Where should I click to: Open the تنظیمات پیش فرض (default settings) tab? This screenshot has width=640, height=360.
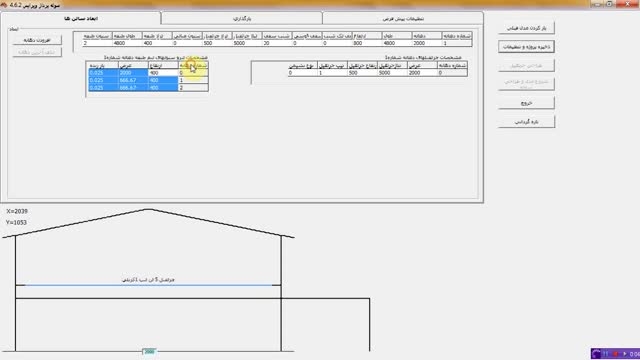tap(403, 18)
